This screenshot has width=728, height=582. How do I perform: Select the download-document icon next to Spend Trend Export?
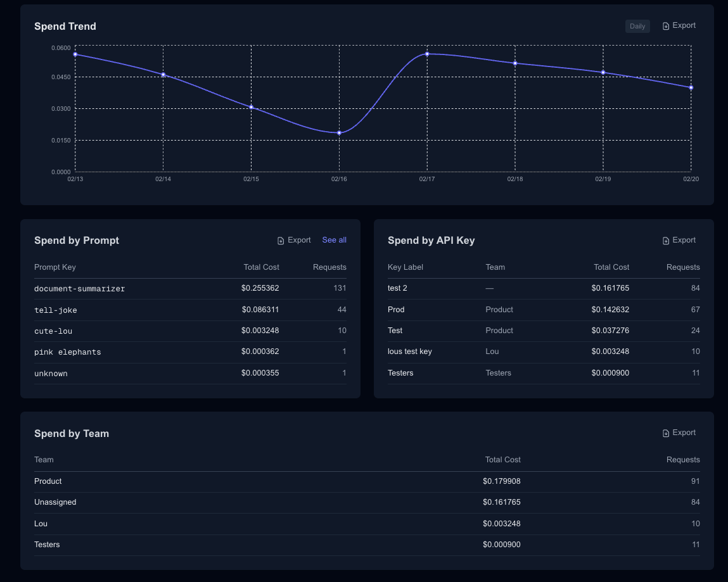[x=666, y=25]
